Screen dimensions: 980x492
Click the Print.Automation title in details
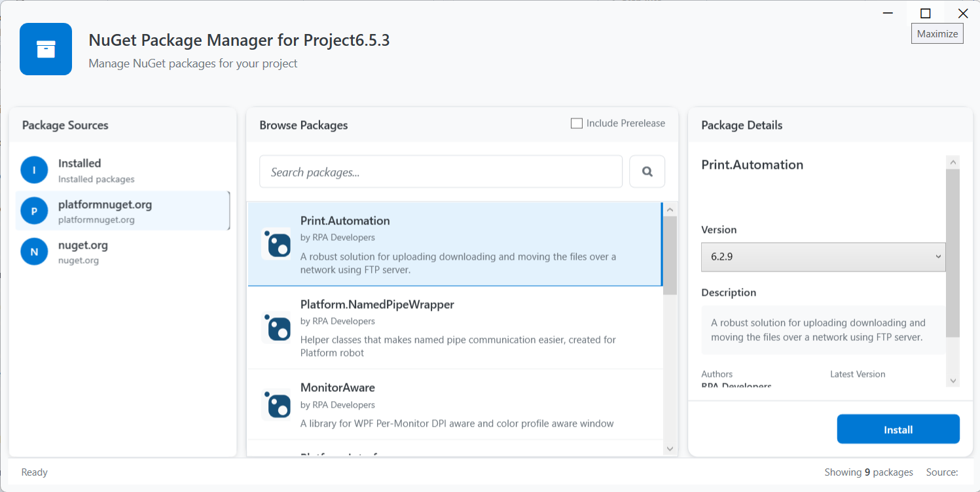tap(752, 165)
